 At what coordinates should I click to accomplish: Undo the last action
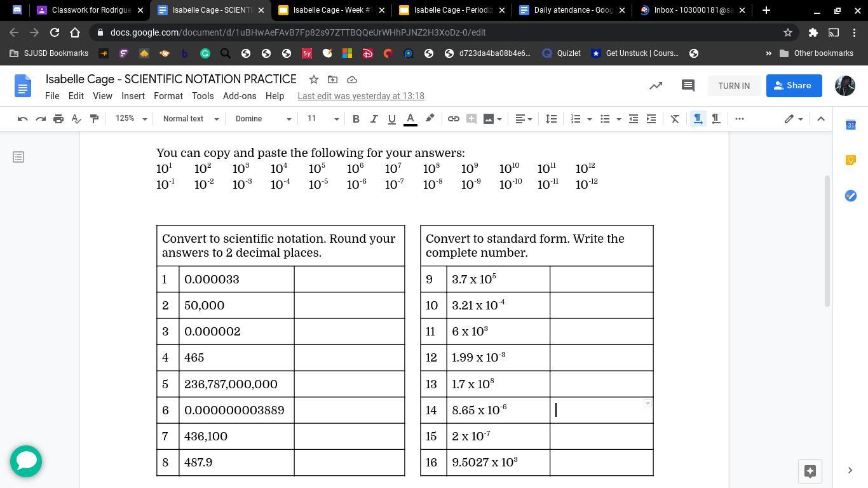(x=23, y=119)
